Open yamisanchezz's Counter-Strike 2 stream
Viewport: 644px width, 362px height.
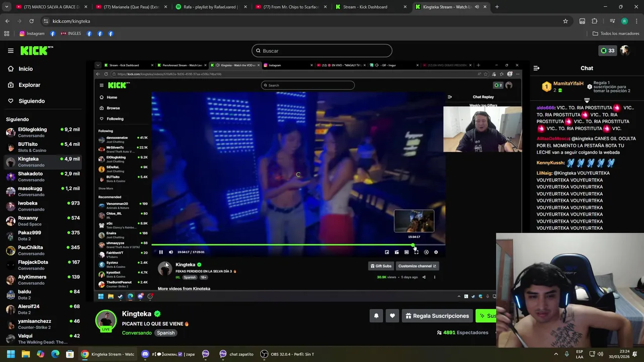click(42, 324)
